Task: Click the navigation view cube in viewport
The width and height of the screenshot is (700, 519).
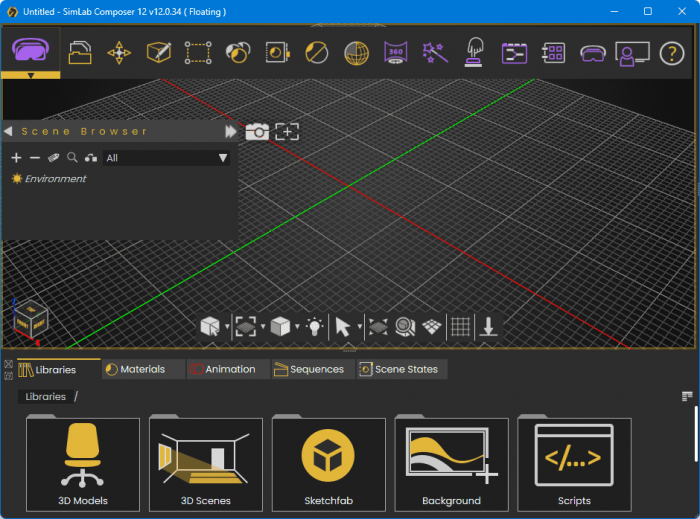Action: pyautogui.click(x=29, y=319)
